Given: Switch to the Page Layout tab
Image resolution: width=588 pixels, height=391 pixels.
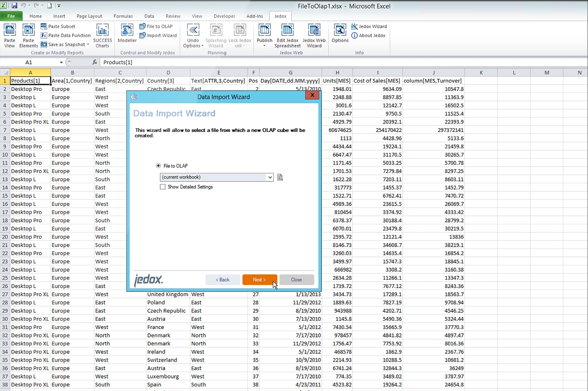Looking at the screenshot, I should point(89,16).
